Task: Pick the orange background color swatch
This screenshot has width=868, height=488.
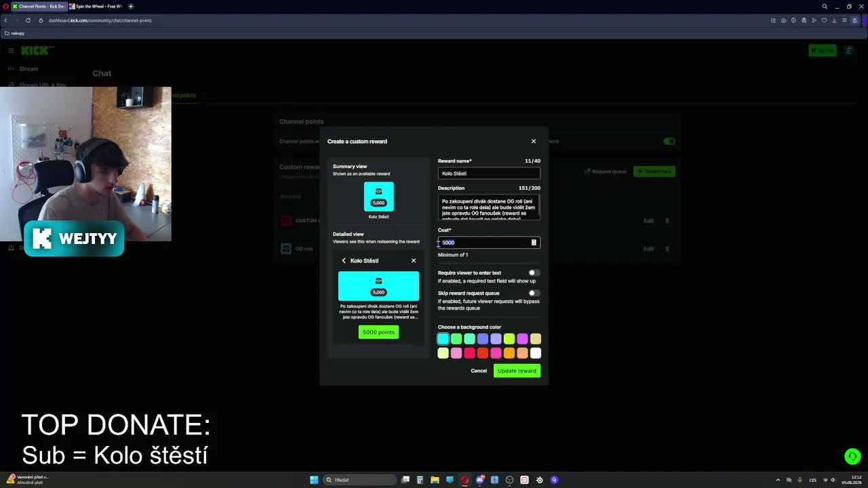Action: [x=509, y=353]
